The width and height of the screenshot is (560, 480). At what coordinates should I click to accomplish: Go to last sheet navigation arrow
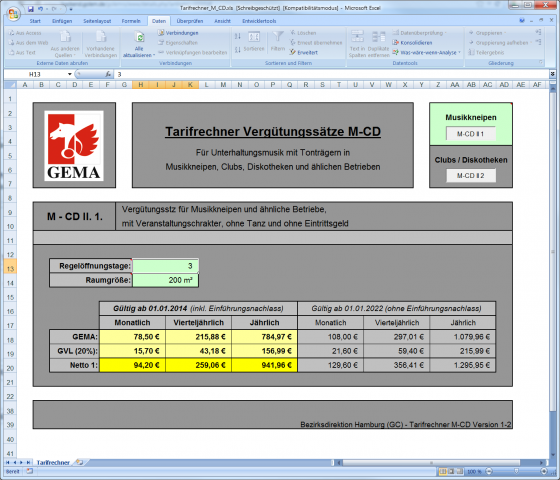(28, 462)
